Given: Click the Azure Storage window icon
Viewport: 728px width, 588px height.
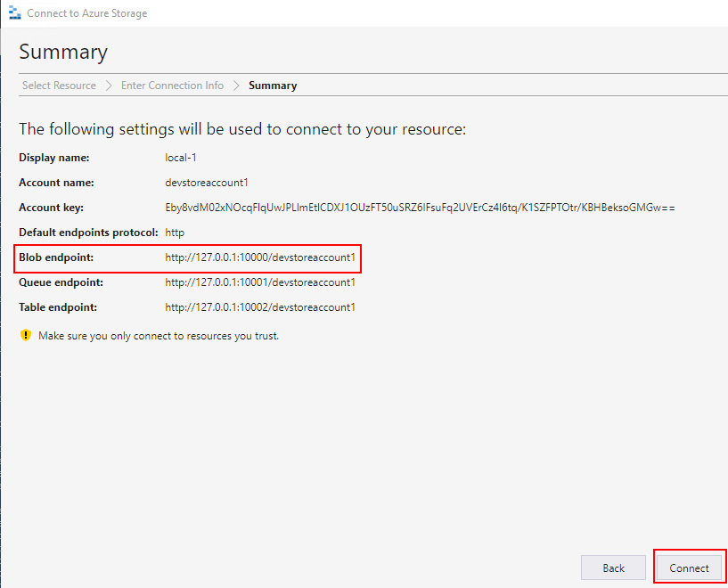Looking at the screenshot, I should [15, 13].
